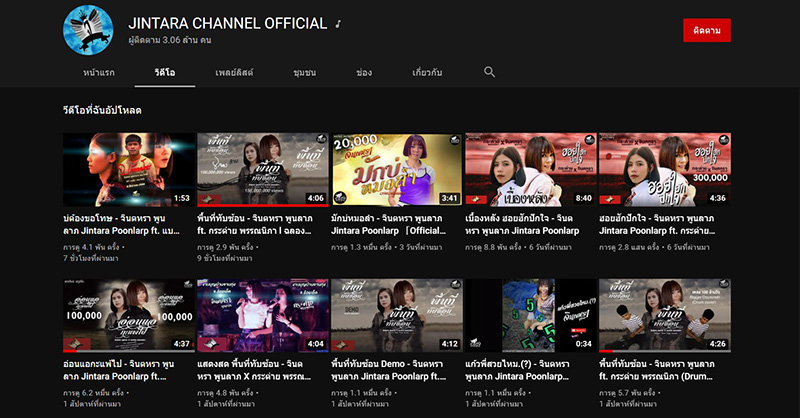Play the 1:53 video thumbnail

click(129, 170)
